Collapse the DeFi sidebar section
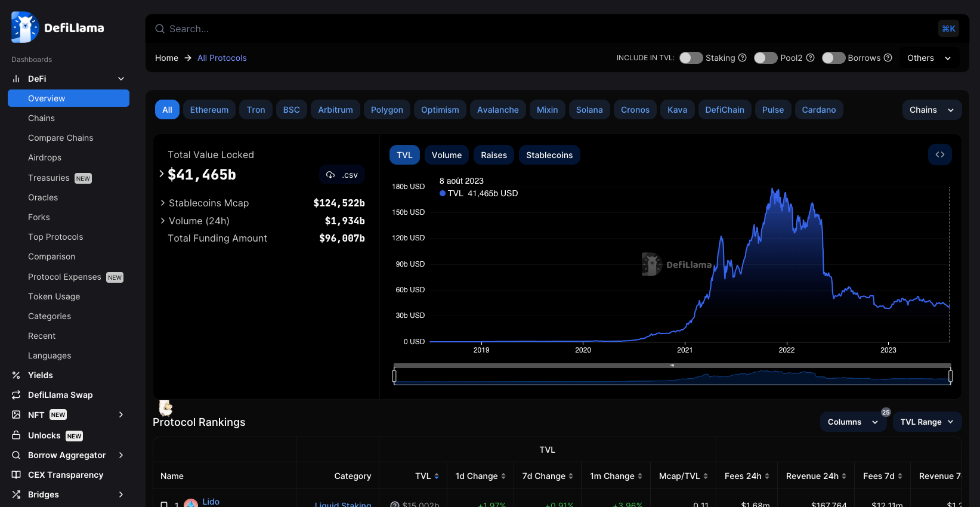Viewport: 980px width, 507px height. pyautogui.click(x=121, y=79)
